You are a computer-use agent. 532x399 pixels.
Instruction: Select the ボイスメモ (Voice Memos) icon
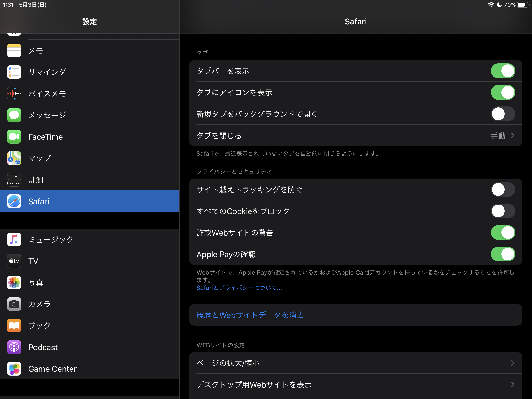[x=14, y=94]
